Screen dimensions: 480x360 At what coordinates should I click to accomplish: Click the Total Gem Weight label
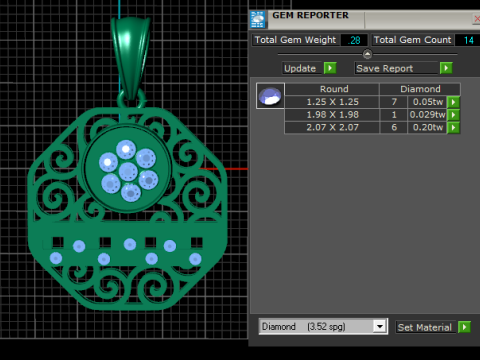(295, 40)
